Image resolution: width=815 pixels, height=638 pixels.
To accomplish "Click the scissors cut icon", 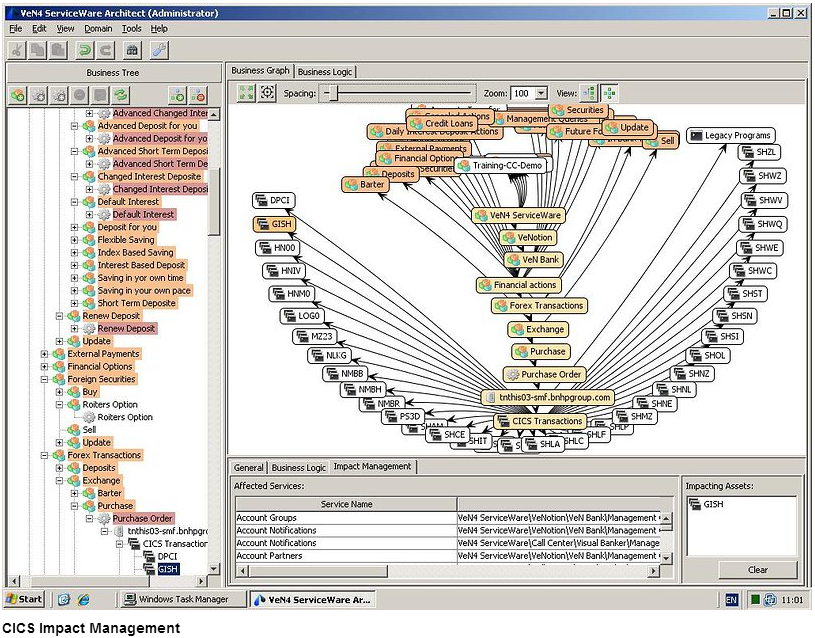I will click(x=17, y=50).
